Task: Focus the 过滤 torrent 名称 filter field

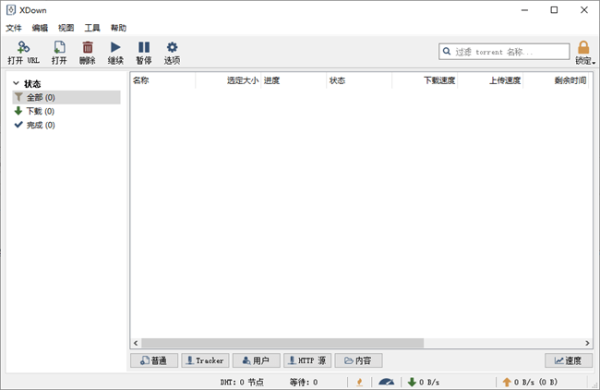Action: click(x=504, y=51)
